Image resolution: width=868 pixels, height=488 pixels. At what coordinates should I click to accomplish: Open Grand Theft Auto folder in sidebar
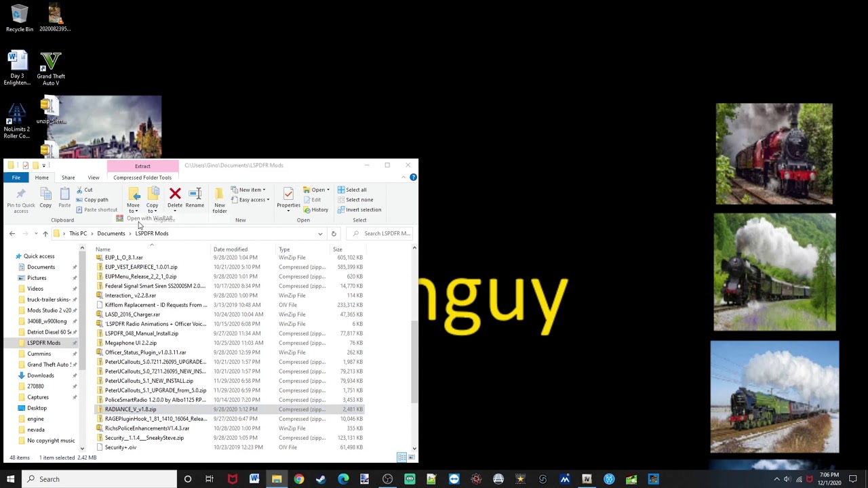click(49, 365)
